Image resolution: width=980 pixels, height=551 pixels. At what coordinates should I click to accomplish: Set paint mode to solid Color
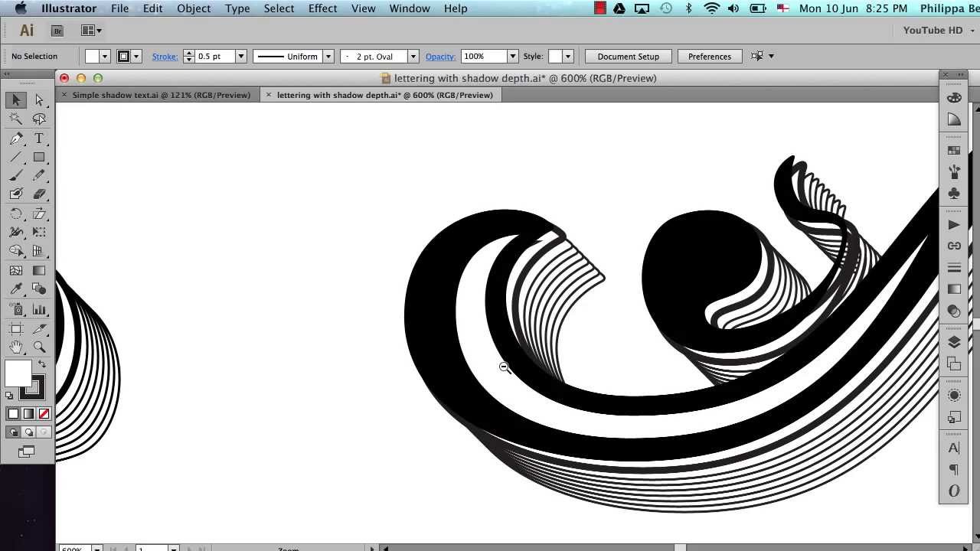coord(13,414)
